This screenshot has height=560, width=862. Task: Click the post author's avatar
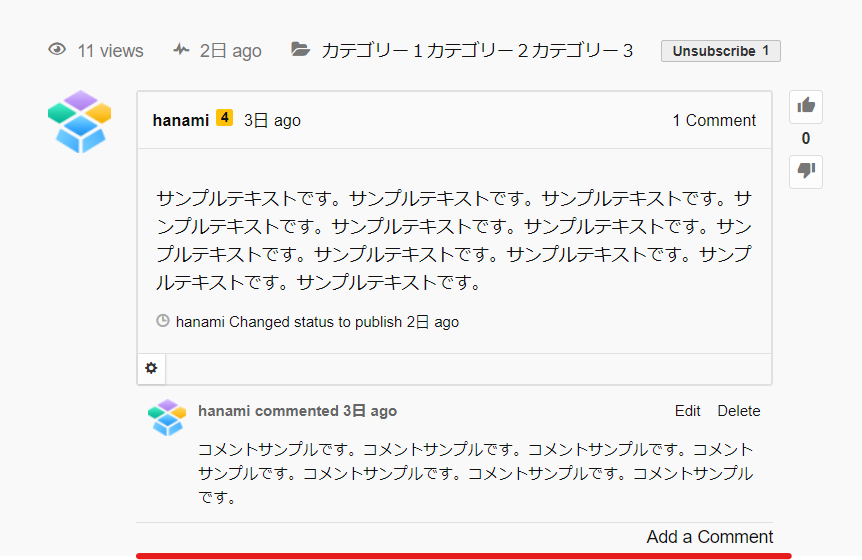[x=79, y=122]
